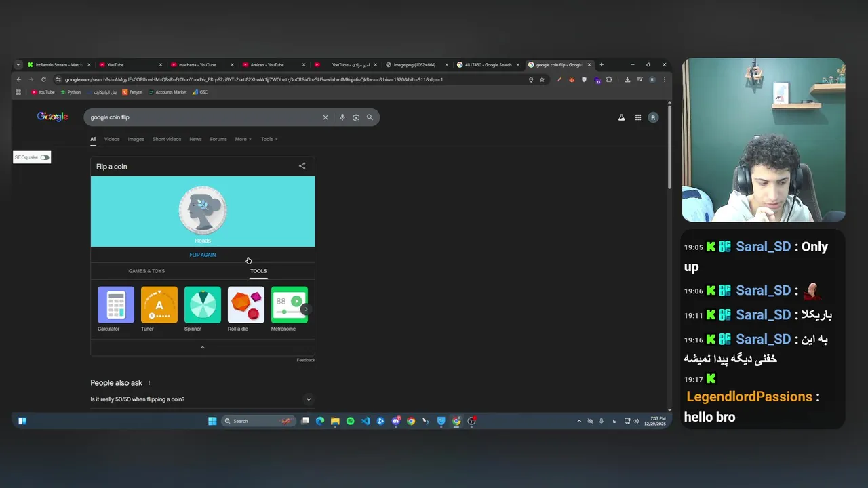The height and width of the screenshot is (488, 868).
Task: Open File Explorer from the taskbar
Action: tap(335, 421)
